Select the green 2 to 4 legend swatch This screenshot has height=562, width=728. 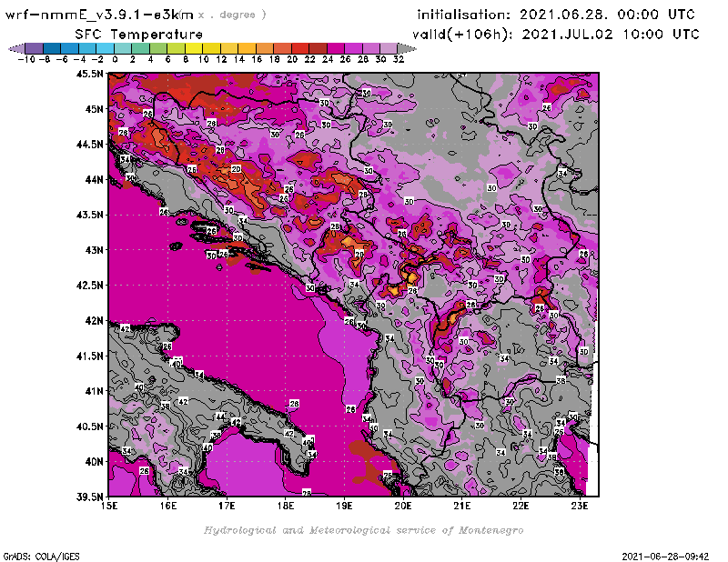pos(140,48)
